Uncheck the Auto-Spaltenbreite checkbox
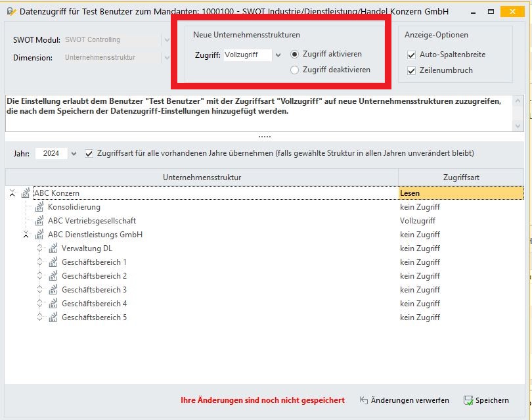Viewport: 532px width, 420px height. (x=412, y=55)
